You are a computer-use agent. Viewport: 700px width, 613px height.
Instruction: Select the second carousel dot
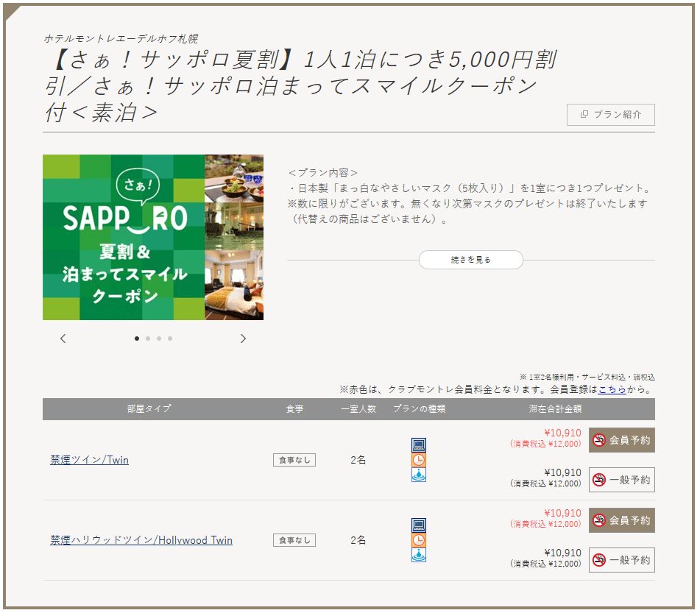148,339
